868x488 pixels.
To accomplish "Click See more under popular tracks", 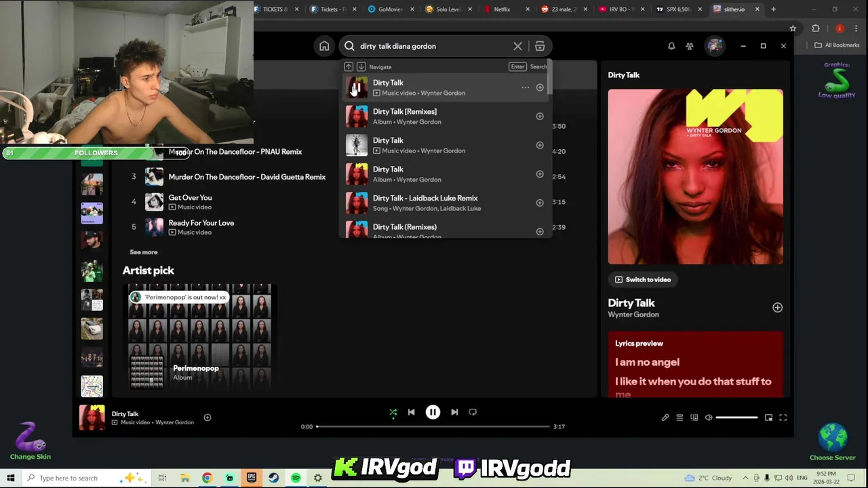I will click(144, 252).
